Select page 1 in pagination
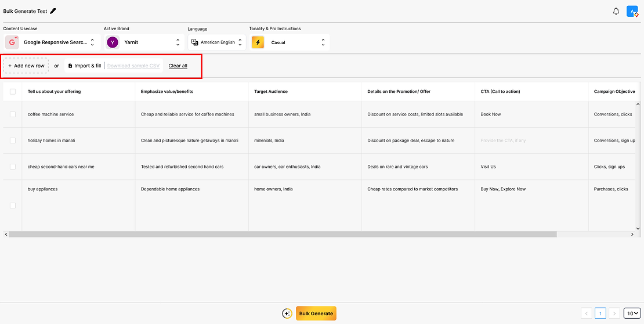Screen dimensions: 644x324 600,314
